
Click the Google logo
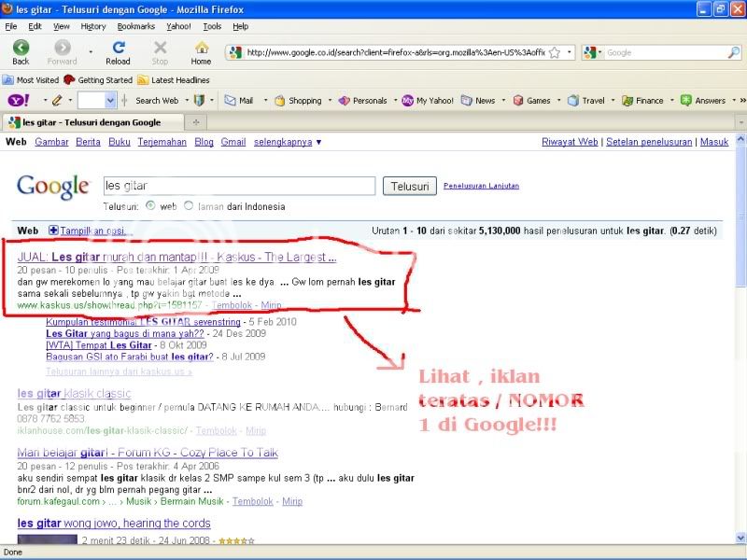pyautogui.click(x=53, y=186)
